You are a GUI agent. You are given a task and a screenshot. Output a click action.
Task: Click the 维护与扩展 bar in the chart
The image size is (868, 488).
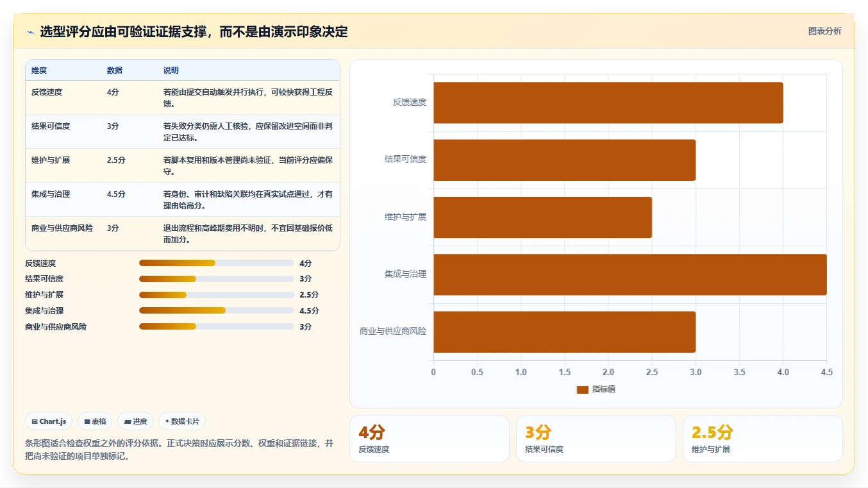(x=543, y=217)
